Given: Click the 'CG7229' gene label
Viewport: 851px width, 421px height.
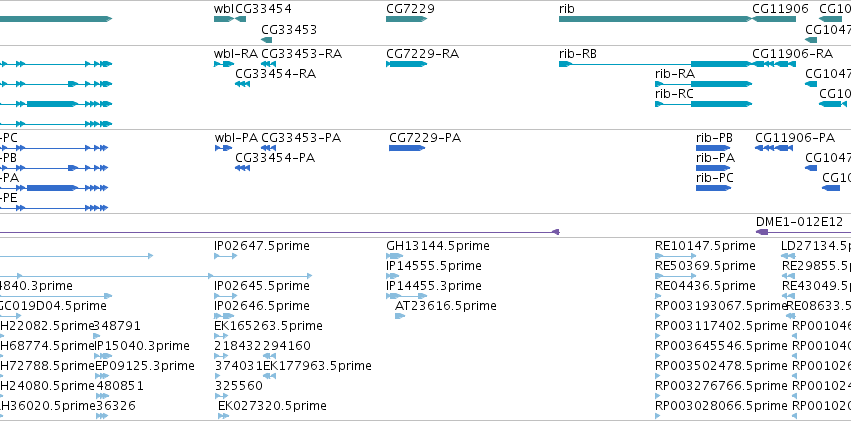Looking at the screenshot, I should click(x=410, y=9).
